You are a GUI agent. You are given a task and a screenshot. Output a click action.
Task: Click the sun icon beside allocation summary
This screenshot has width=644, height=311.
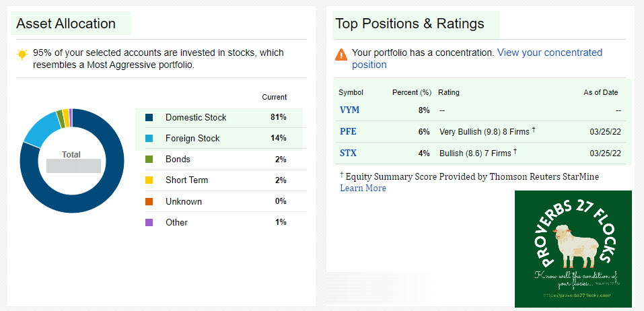23,53
